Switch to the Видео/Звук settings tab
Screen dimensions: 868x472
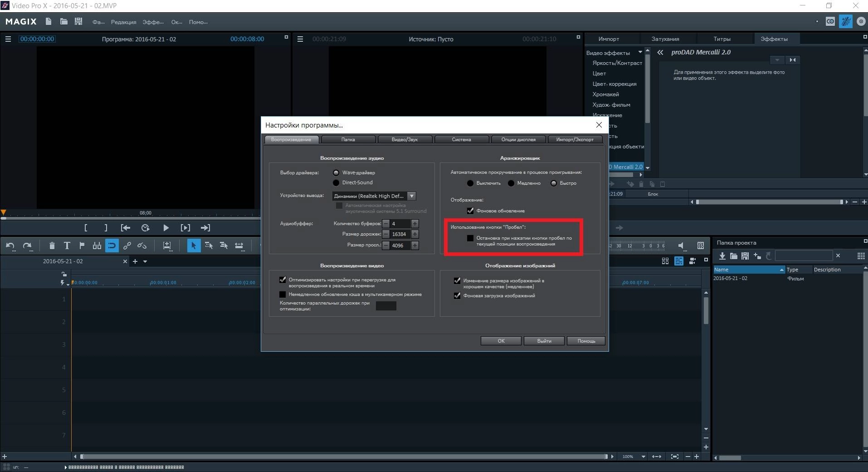click(x=405, y=139)
